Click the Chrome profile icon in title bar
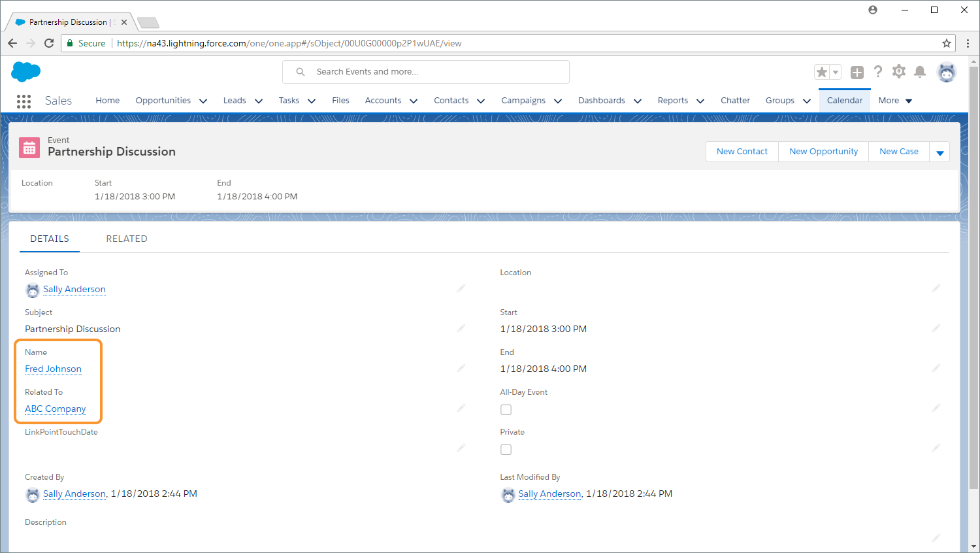Image resolution: width=980 pixels, height=553 pixels. 873,10
